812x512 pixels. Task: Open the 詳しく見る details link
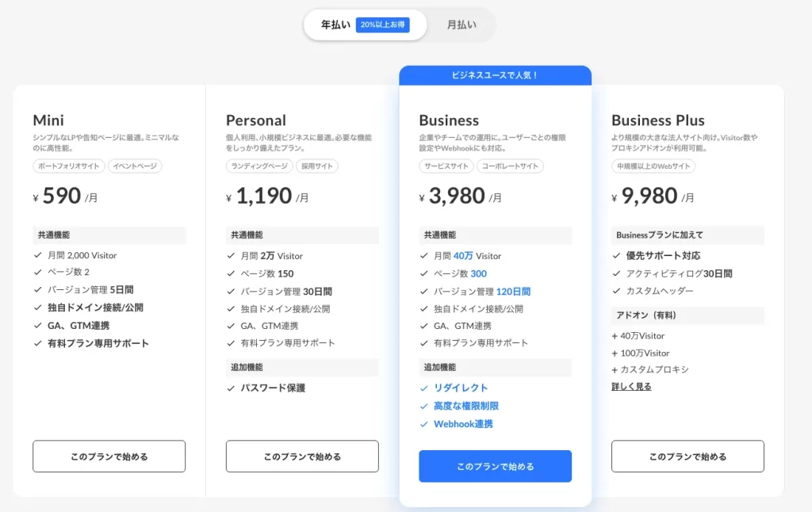(631, 387)
